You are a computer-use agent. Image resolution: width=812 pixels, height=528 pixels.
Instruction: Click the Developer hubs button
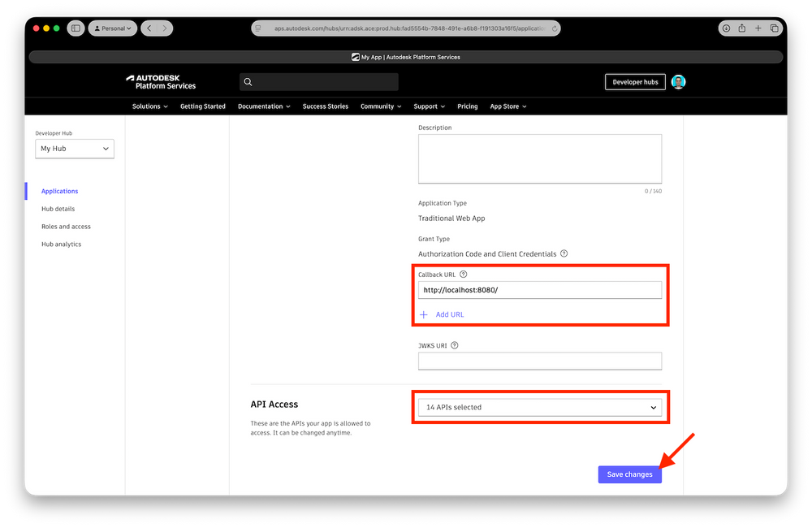click(635, 82)
